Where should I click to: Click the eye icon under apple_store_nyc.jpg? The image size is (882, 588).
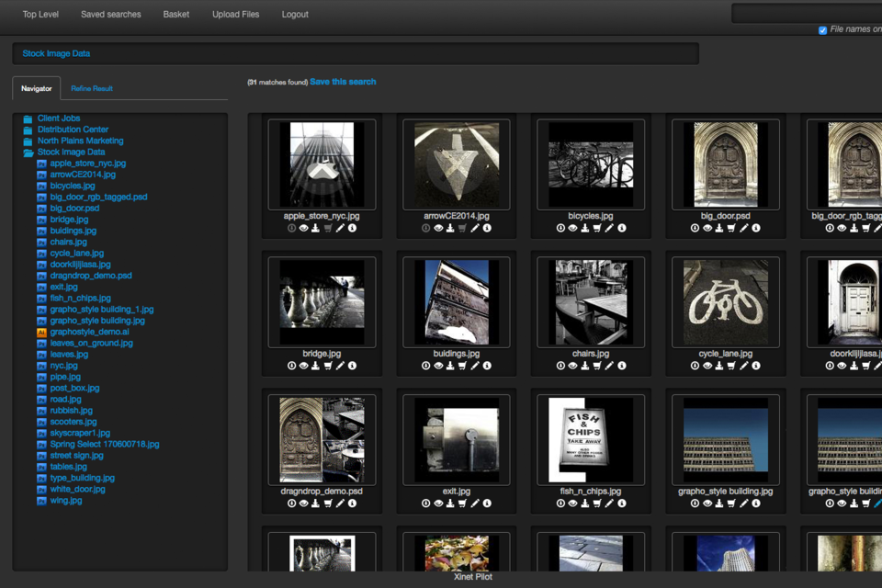[x=303, y=228]
